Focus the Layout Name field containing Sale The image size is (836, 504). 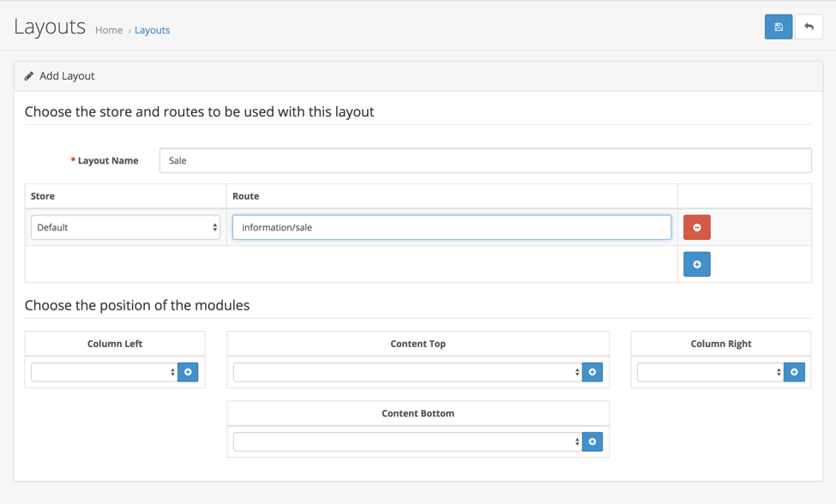tap(484, 160)
